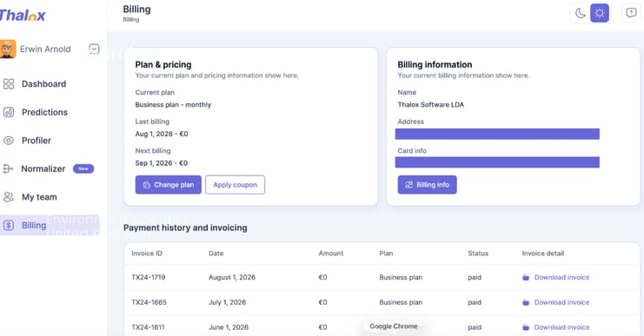Click the Date column header

pyautogui.click(x=216, y=254)
